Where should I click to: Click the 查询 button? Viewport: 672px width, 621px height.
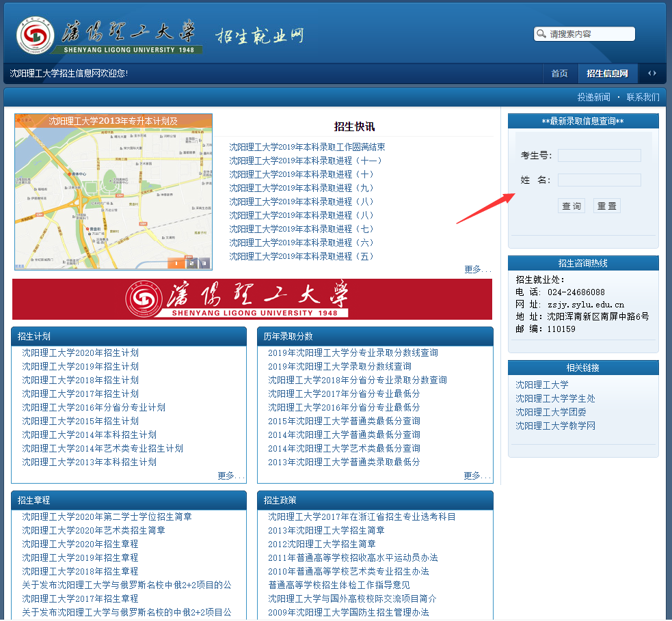coord(572,206)
